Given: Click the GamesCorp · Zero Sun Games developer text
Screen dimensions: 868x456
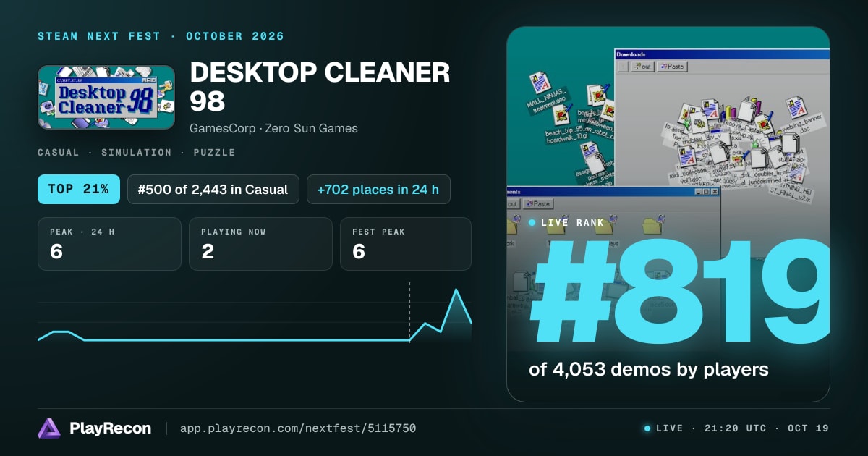Looking at the screenshot, I should [273, 129].
